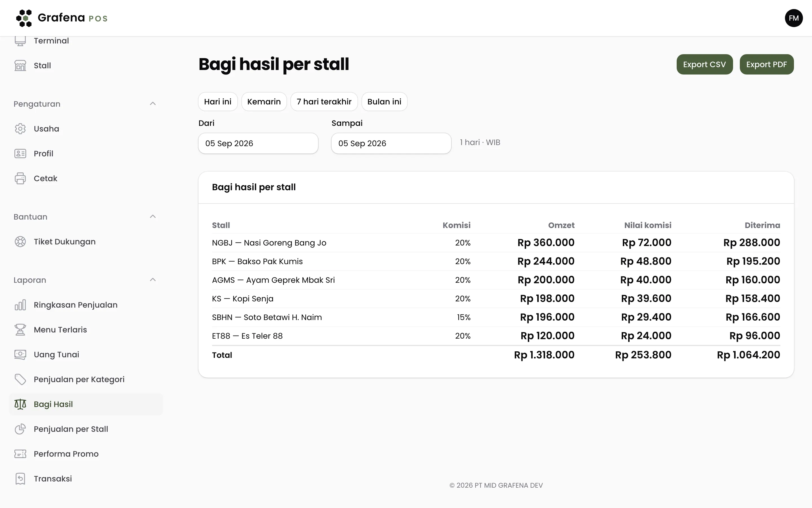Screen dimensions: 812x508
Task: Click the BPK — Bakso Pak Kumis row
Action: pyautogui.click(x=496, y=261)
